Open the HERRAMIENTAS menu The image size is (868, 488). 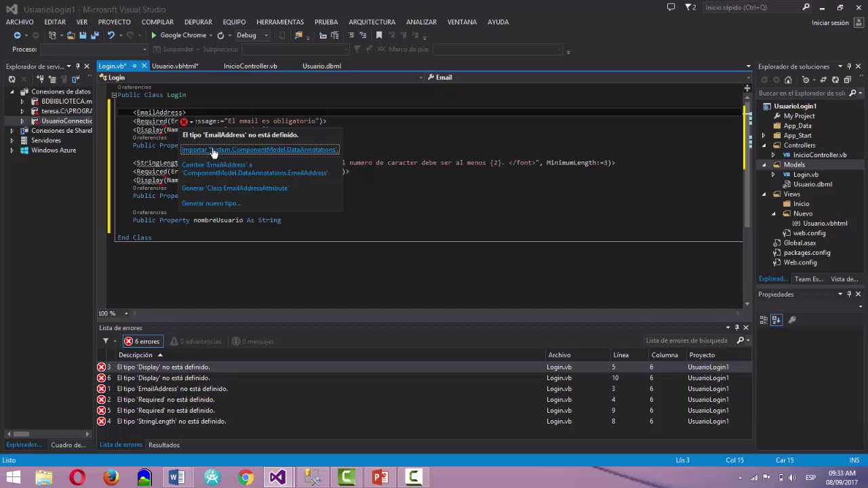coord(280,22)
